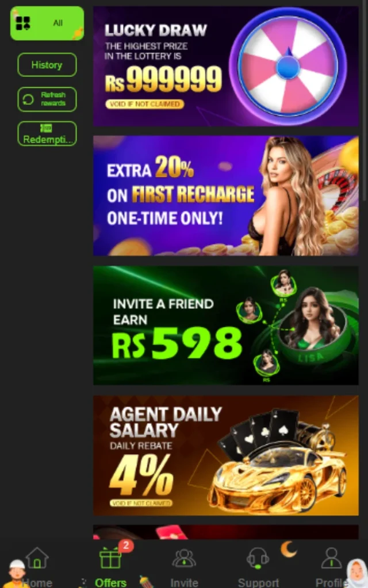This screenshot has width=368, height=588.
Task: Tap the crescent moon icon near Support
Action: tap(289, 550)
